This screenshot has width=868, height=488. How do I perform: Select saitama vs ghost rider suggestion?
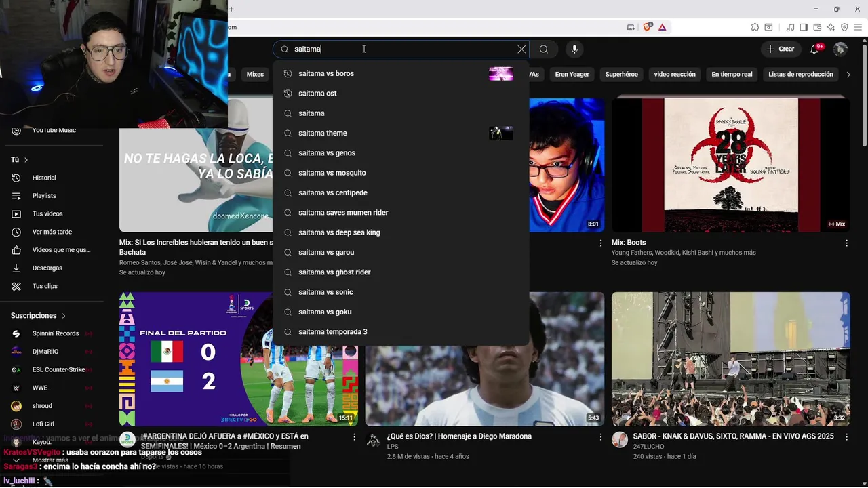click(401, 272)
